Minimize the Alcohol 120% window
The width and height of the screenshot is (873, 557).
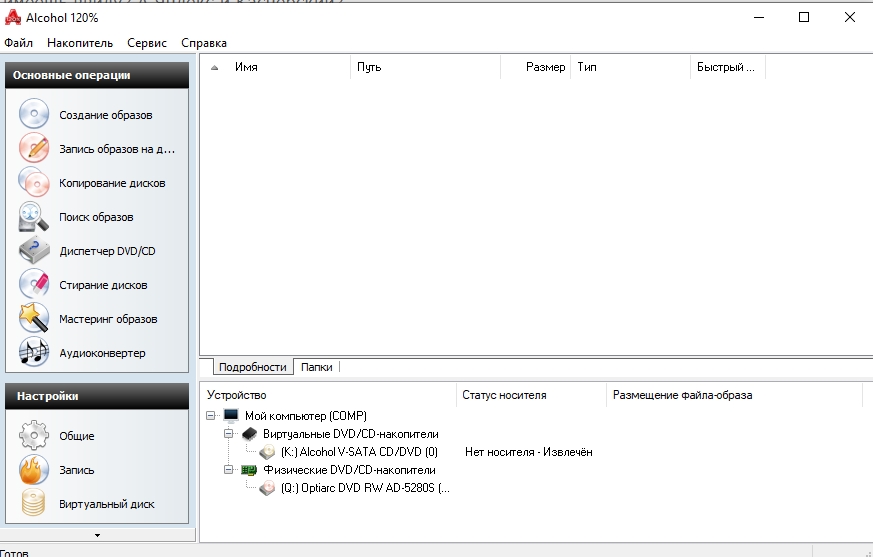tap(759, 17)
